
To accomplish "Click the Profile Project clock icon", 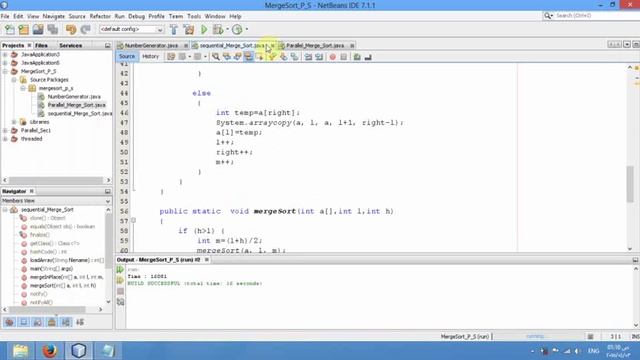I will pyautogui.click(x=237, y=29).
